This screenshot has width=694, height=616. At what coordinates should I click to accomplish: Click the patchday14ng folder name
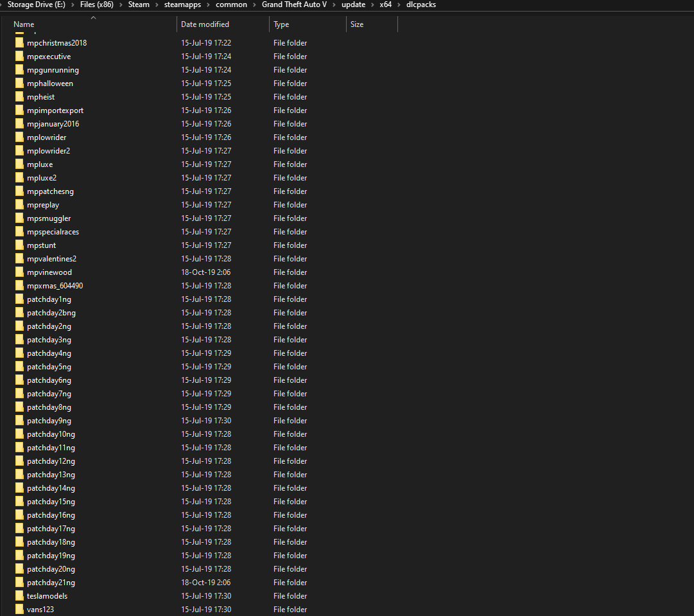51,488
